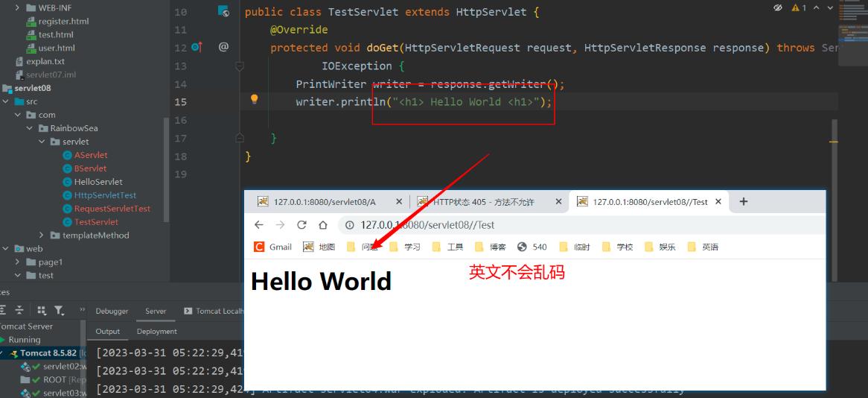
Task: Open 地图 bookmark
Action: (319, 247)
